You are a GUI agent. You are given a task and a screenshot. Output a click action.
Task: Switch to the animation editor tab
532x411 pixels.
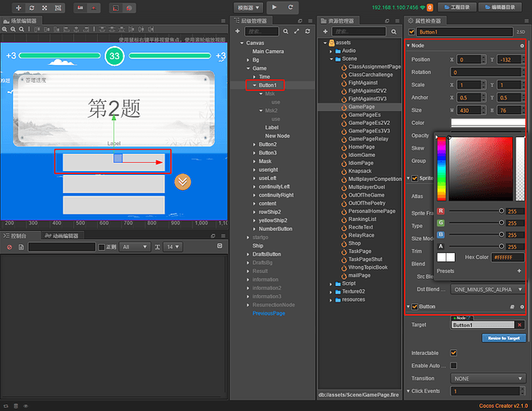coord(62,236)
